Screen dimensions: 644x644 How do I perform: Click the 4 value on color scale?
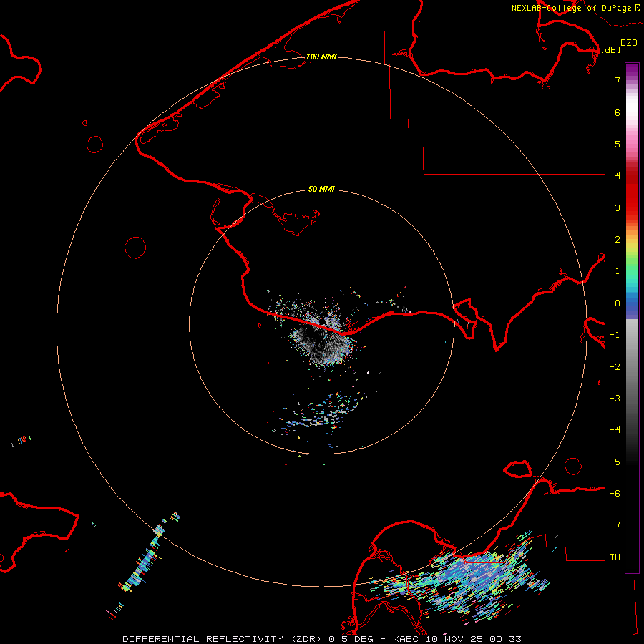click(x=618, y=176)
